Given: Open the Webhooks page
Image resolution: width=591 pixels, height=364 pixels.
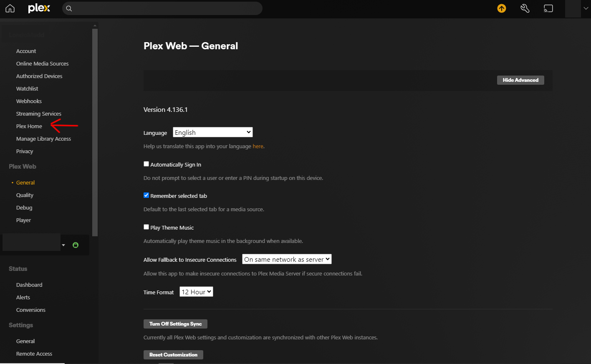Looking at the screenshot, I should click(x=29, y=101).
